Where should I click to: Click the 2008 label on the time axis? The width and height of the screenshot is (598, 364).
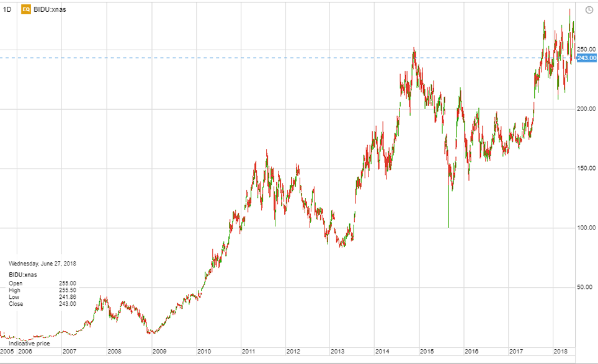[114, 352]
